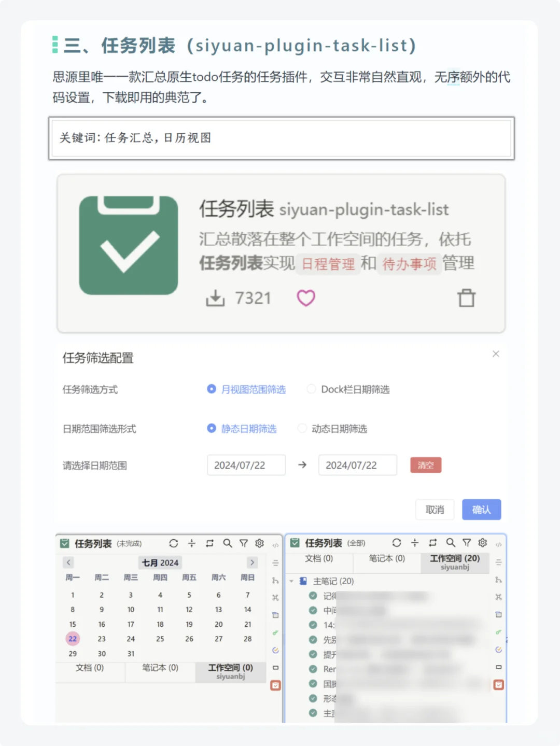
Task: Click the refresh icon in the 任务列表 toolbar
Action: (x=174, y=543)
